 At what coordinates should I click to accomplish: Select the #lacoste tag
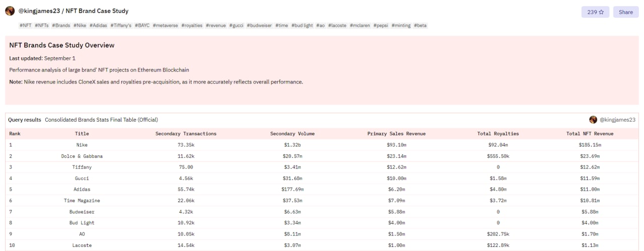point(337,25)
